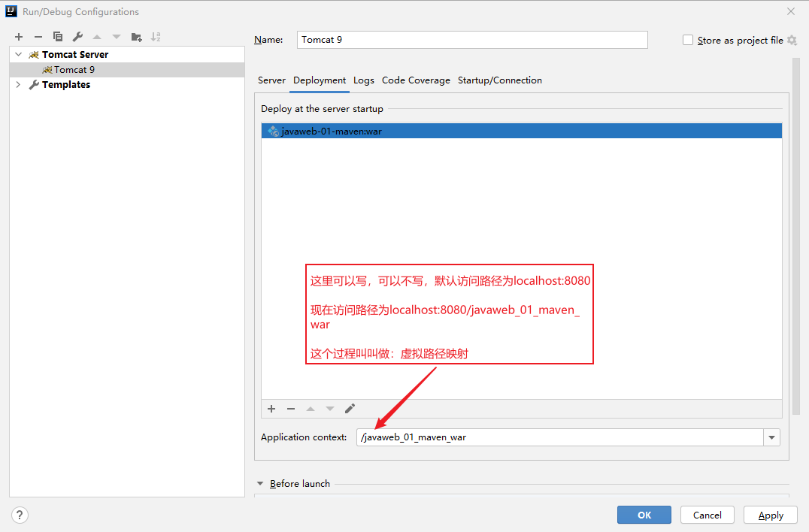
Task: Close the Run/Debug Configurations dialog
Action: (x=791, y=11)
